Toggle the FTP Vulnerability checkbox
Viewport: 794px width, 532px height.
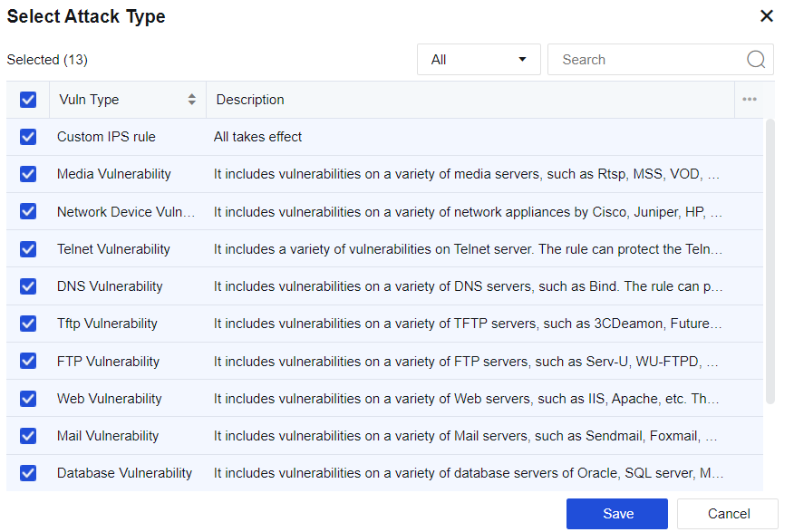click(28, 362)
